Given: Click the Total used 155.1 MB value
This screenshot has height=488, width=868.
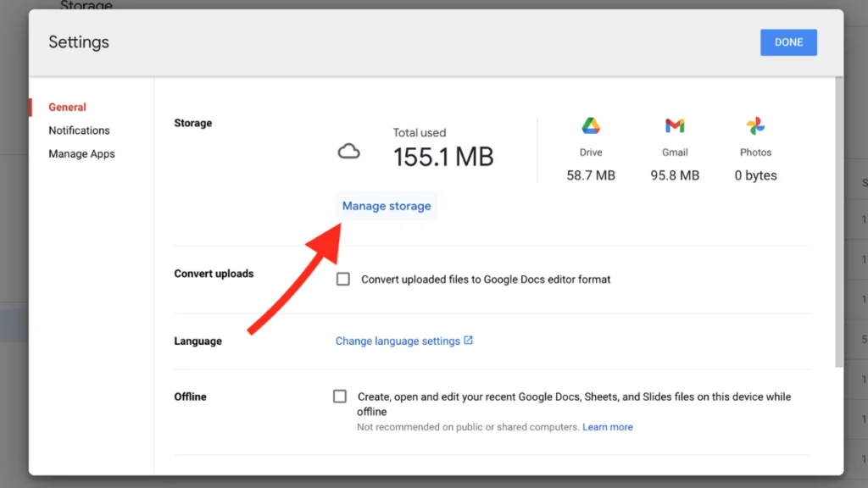Looking at the screenshot, I should click(442, 156).
